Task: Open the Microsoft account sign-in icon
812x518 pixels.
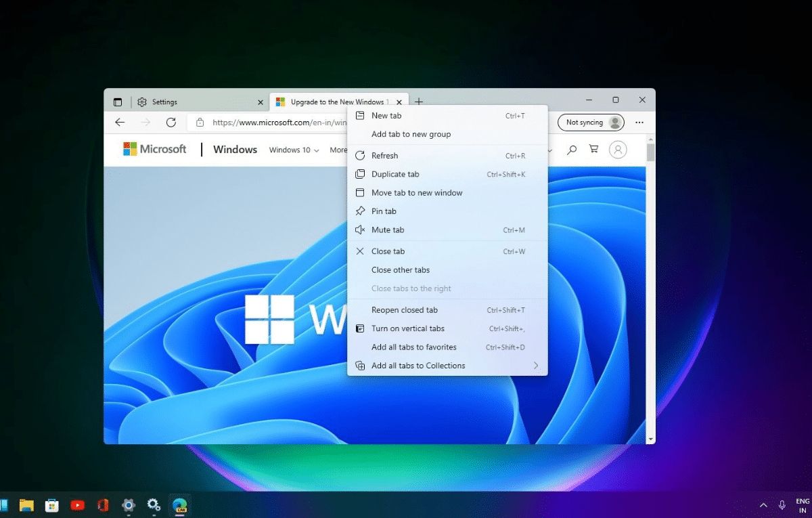Action: click(x=618, y=150)
